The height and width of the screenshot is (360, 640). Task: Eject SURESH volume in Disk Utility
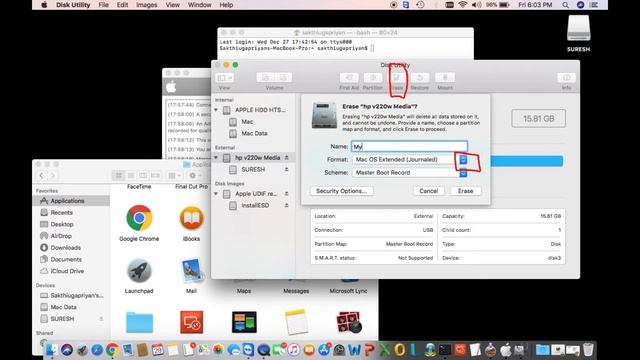[x=287, y=169]
